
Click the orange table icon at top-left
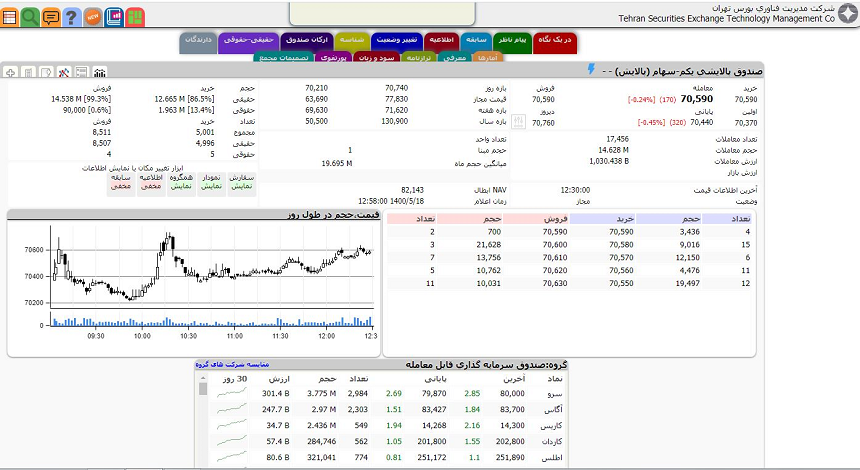coord(10,17)
